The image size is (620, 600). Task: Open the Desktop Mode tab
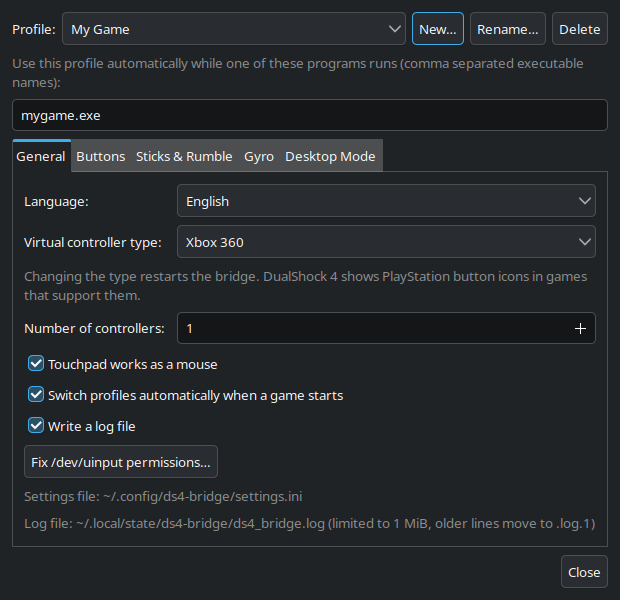330,156
